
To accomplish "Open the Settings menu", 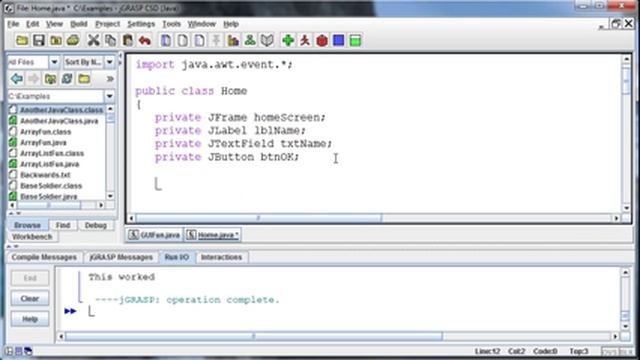I will (141, 24).
